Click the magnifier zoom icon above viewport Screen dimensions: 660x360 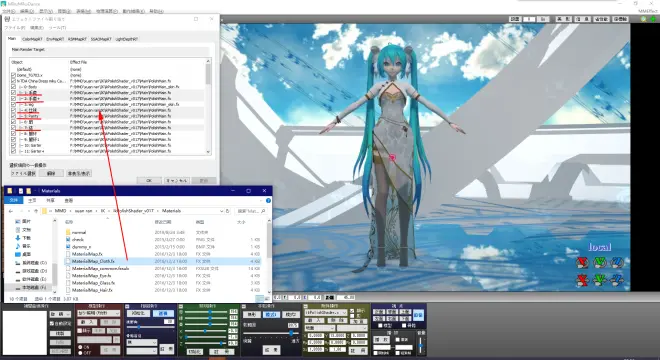(643, 19)
